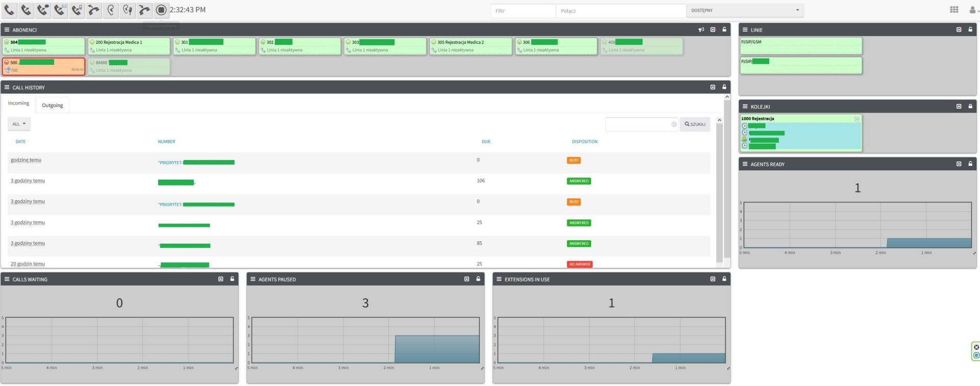Screen dimensions: 980x386
Task: Sort call history by NUMBER column
Action: (166, 142)
